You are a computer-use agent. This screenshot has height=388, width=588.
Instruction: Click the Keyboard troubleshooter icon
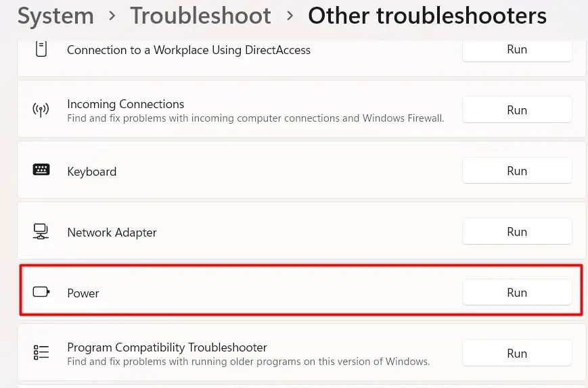[41, 170]
